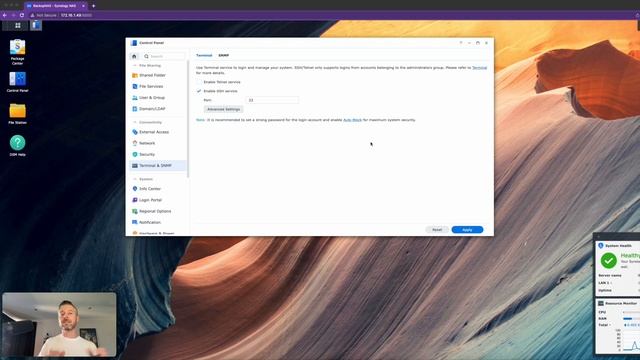This screenshot has height=360, width=640.
Task: Collapse the File Sharing section
Action: coord(135,66)
